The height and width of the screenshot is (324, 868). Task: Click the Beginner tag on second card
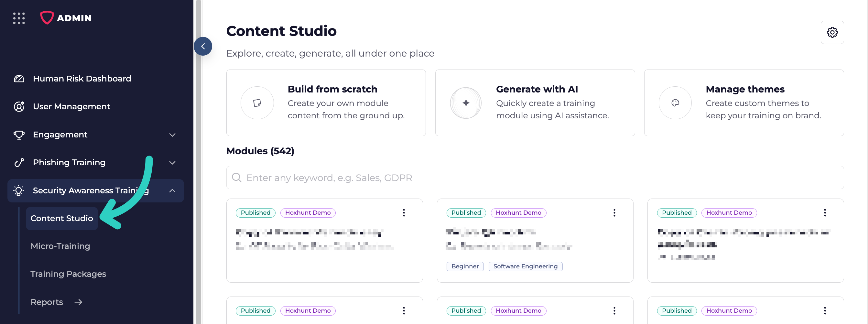coord(465,266)
